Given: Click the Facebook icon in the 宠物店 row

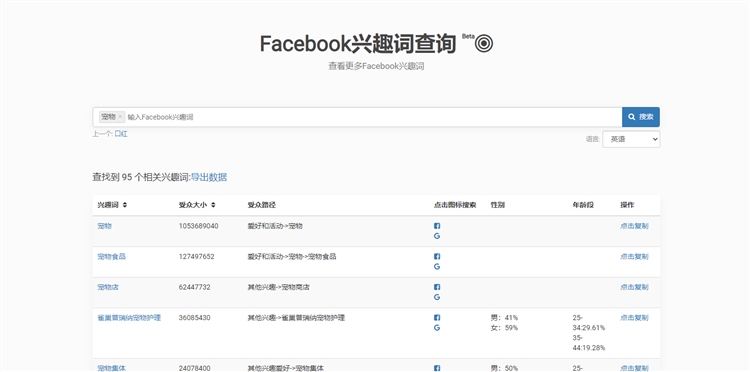Looking at the screenshot, I should click(437, 287).
